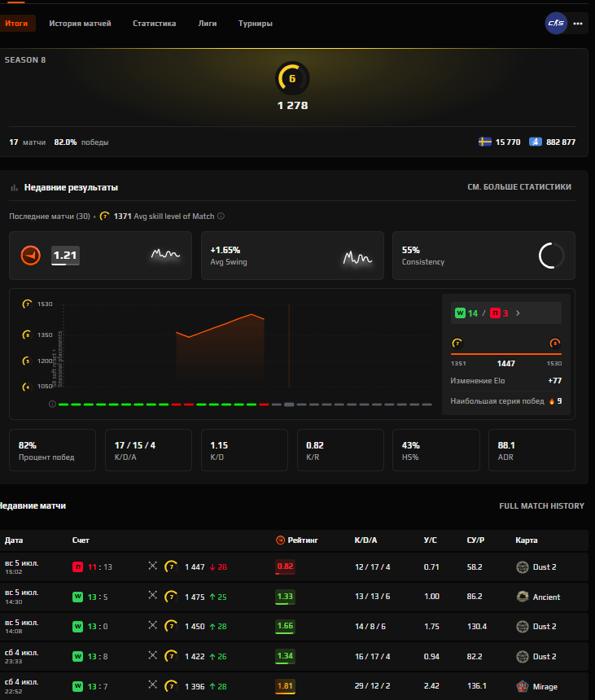Click the Ancient map icon
Screen dimensions: 595x700
(523, 597)
